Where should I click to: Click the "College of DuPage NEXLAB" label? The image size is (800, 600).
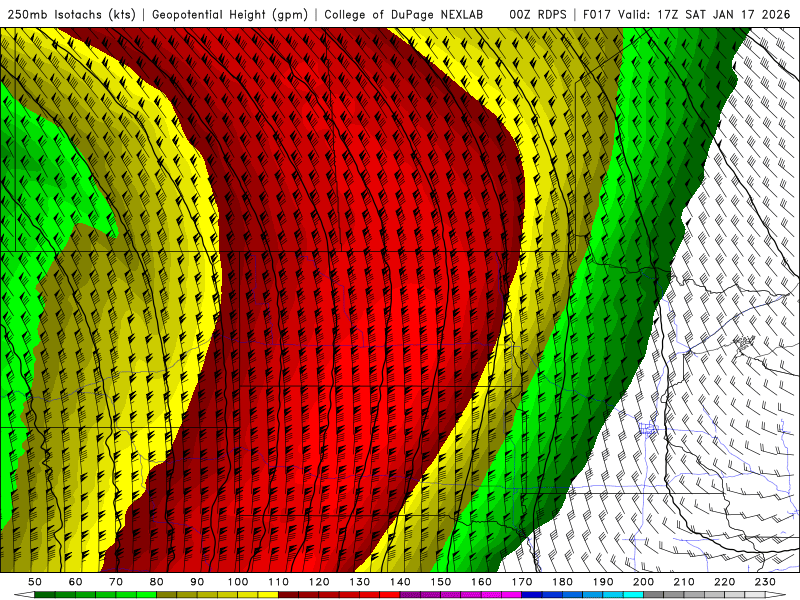[404, 14]
